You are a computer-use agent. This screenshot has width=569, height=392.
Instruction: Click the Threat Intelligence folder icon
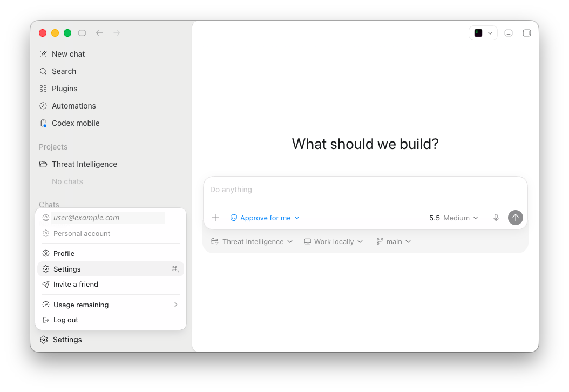(43, 164)
